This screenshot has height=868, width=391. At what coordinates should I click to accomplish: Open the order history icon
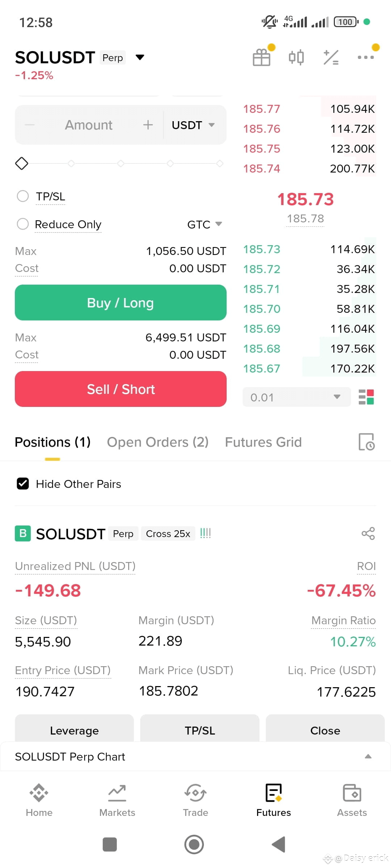point(366,442)
